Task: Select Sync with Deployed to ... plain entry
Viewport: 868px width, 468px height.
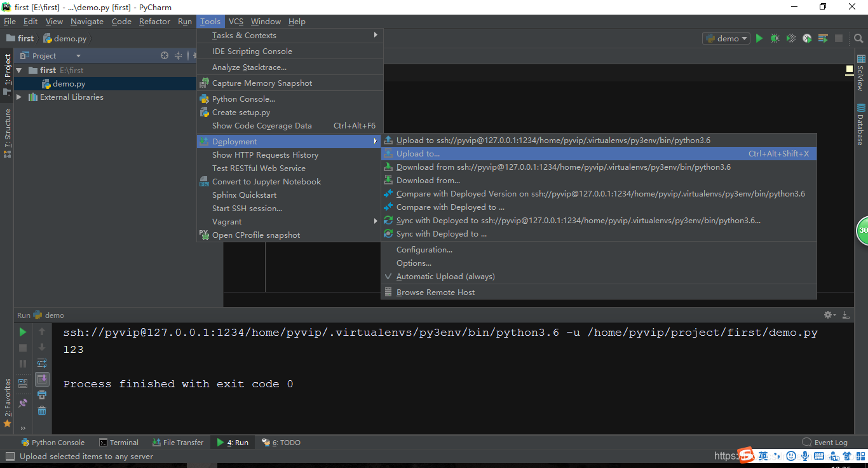Action: point(599,234)
